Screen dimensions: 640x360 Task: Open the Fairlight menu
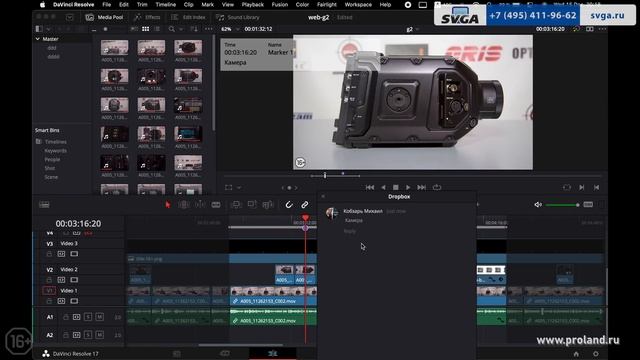point(327,4)
